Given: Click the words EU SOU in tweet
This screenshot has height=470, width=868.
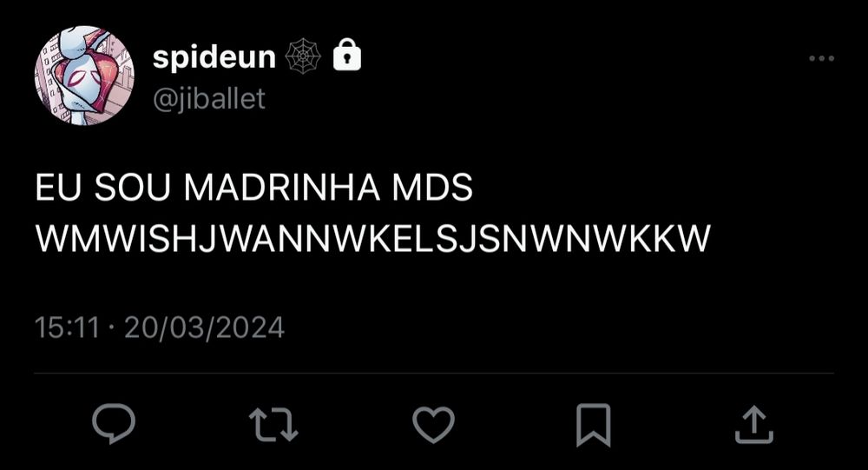Looking at the screenshot, I should 103,188.
